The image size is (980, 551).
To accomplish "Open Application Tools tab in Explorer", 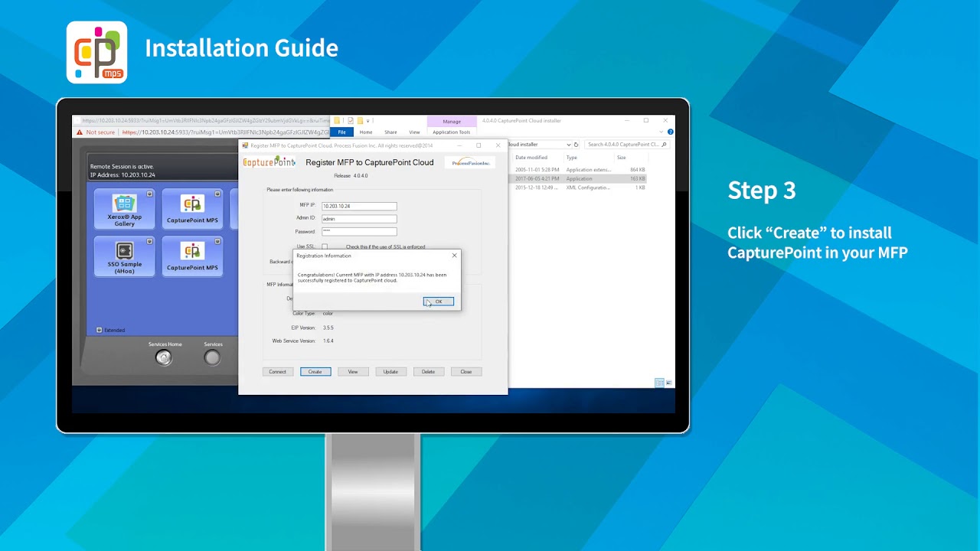I will [452, 132].
